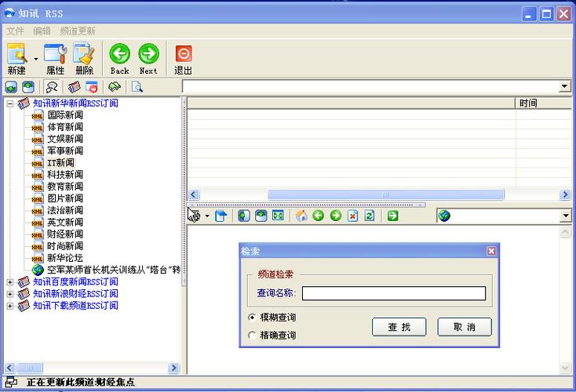Select the 国际新闻 channel
The image size is (576, 392).
pos(65,115)
